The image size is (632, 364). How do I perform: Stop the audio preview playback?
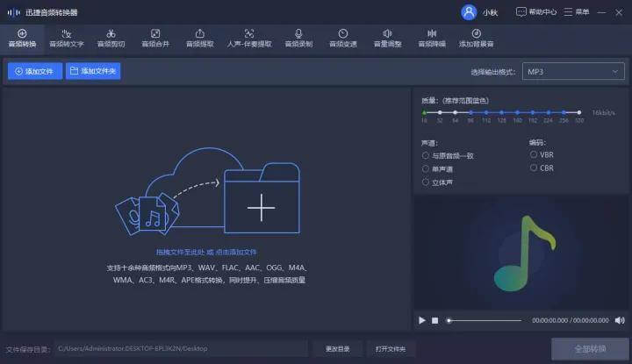coord(434,320)
